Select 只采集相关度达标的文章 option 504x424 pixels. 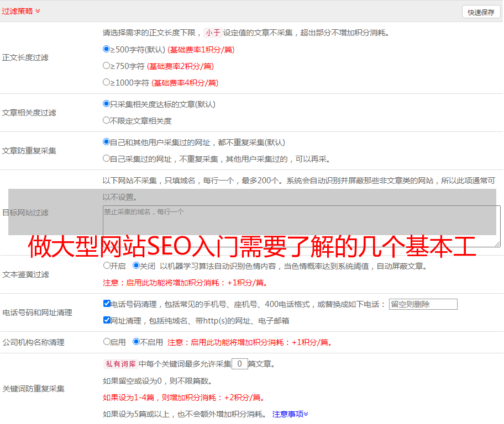(107, 104)
